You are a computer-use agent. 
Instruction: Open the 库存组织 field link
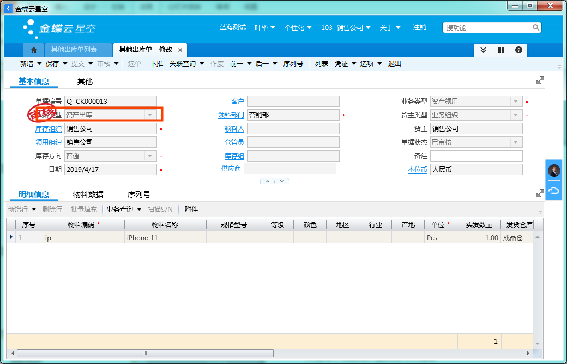point(48,129)
